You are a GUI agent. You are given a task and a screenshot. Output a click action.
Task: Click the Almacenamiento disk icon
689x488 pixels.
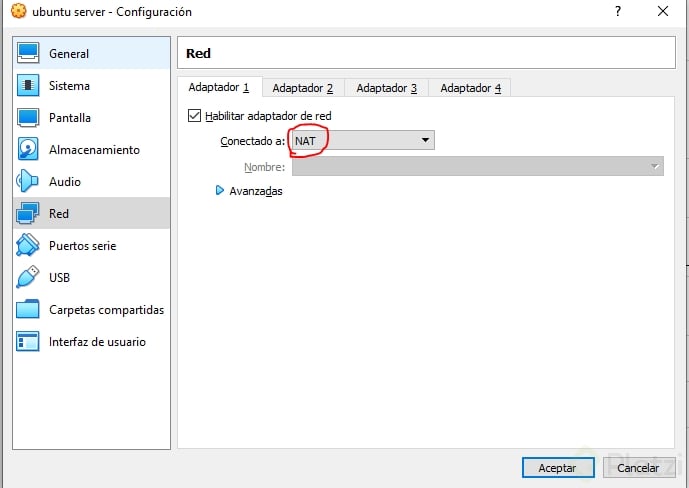click(28, 150)
